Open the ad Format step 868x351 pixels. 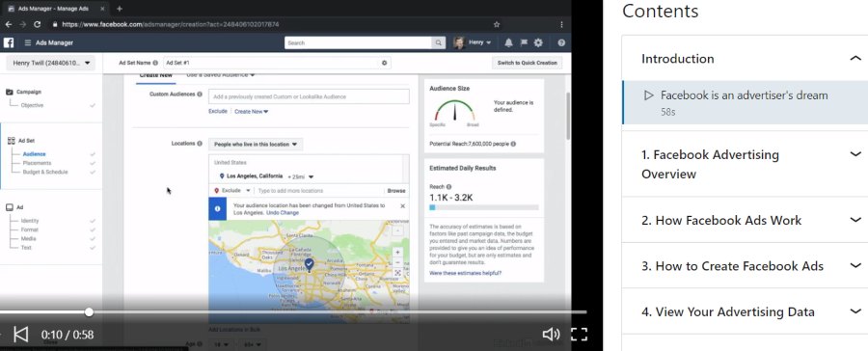coord(30,229)
